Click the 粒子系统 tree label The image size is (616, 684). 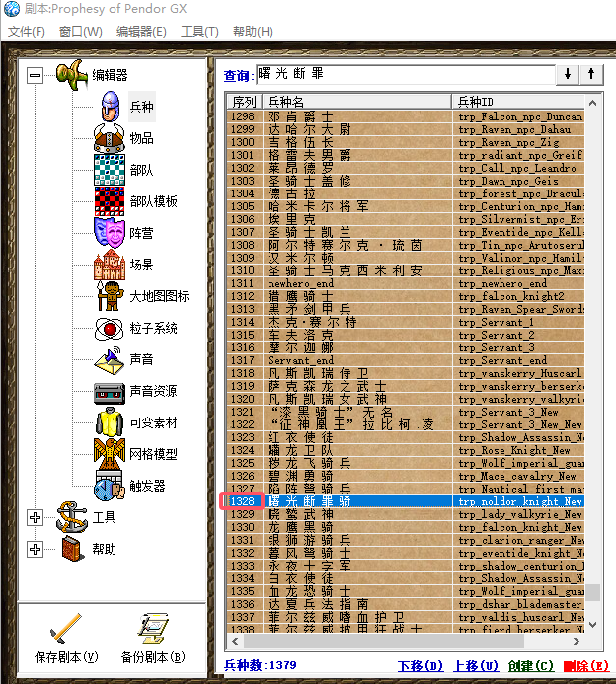tap(154, 328)
